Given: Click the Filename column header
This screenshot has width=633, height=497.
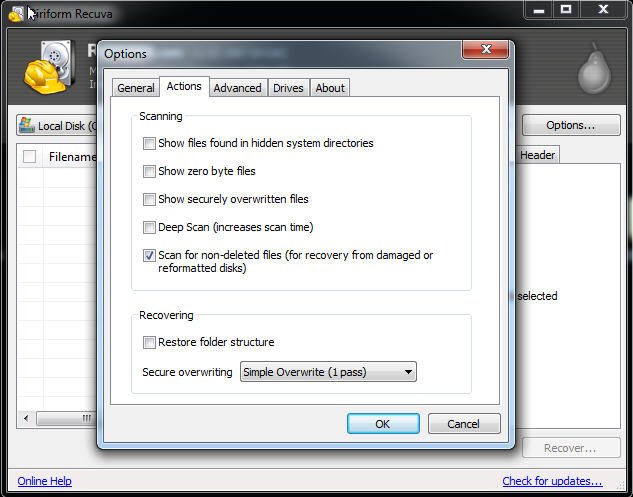Looking at the screenshot, I should (x=71, y=157).
